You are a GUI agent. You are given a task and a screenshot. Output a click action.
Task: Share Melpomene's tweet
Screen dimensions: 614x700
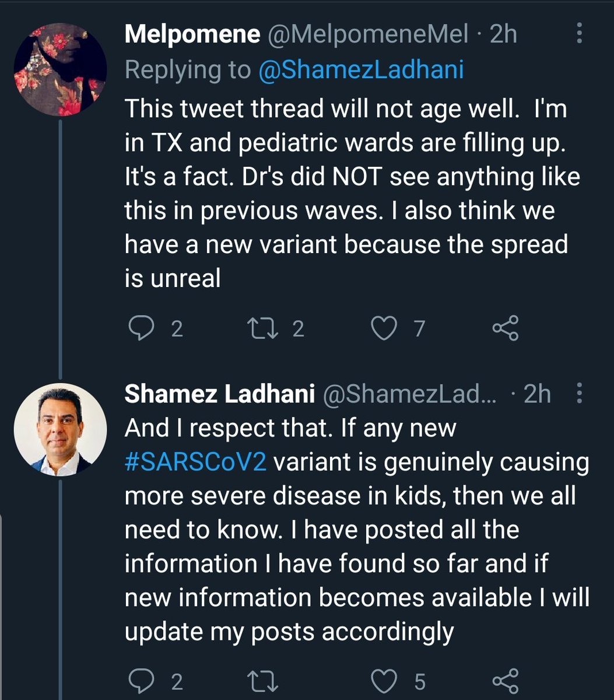click(505, 330)
